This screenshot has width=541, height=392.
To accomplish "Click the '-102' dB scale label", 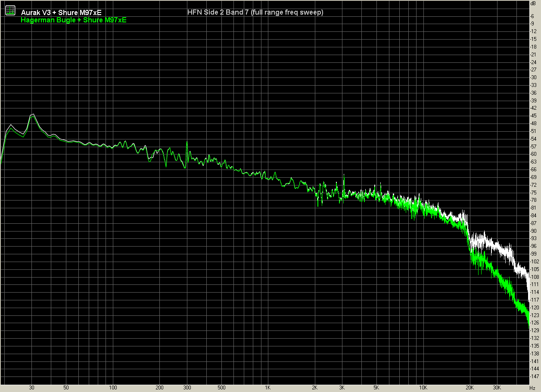I will [535, 262].
